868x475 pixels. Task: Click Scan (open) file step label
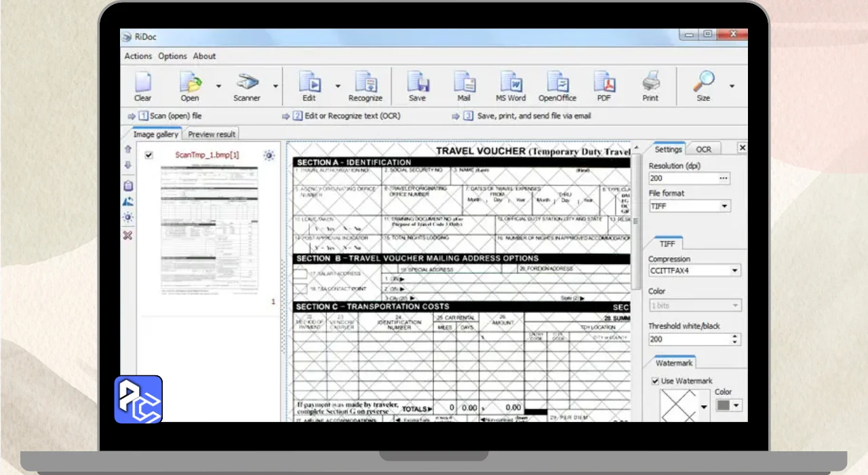pos(176,116)
